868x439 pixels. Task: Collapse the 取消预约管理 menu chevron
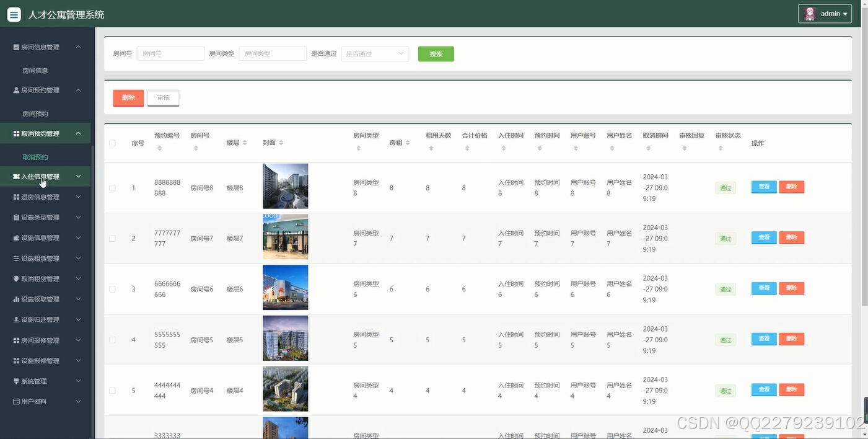78,133
